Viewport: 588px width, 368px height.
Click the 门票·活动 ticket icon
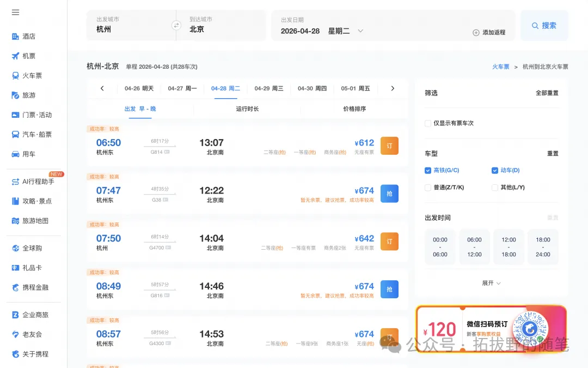tap(15, 115)
